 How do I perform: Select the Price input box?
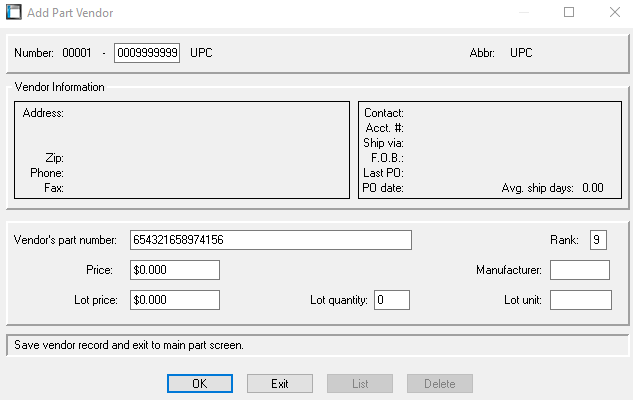pos(174,270)
